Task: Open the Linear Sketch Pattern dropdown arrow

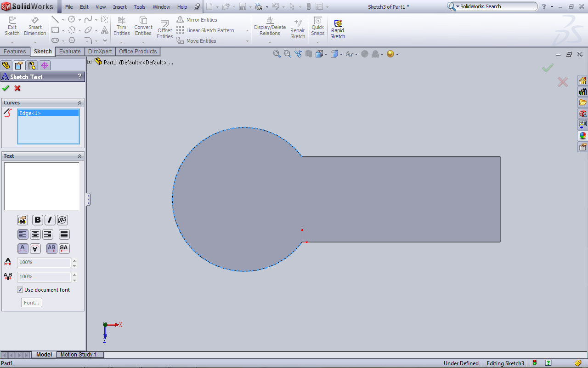Action: point(247,31)
